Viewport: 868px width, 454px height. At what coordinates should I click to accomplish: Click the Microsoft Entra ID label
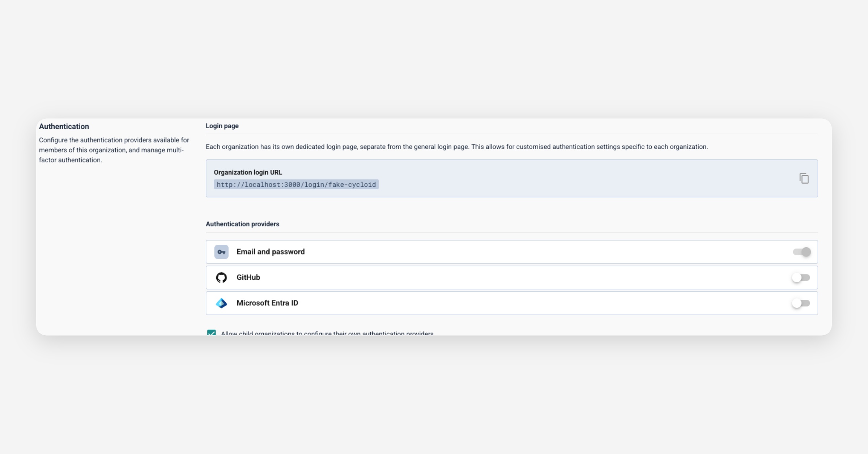267,303
